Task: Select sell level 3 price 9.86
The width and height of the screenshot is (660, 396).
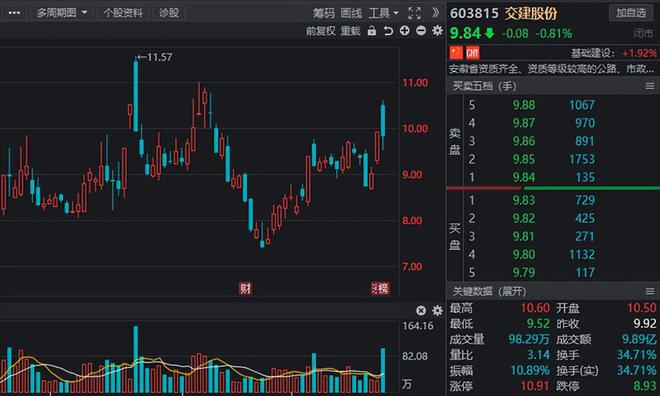Action: (524, 141)
